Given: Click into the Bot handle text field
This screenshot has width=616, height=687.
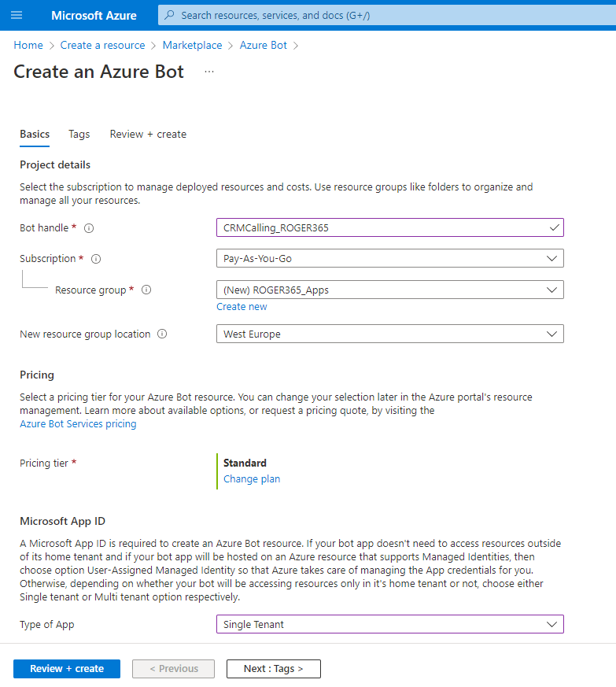Looking at the screenshot, I should pyautogui.click(x=382, y=227).
